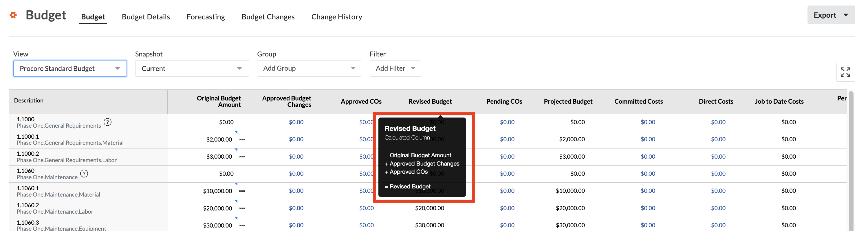868x231 pixels.
Task: Open the Add Filter dropdown
Action: click(395, 68)
